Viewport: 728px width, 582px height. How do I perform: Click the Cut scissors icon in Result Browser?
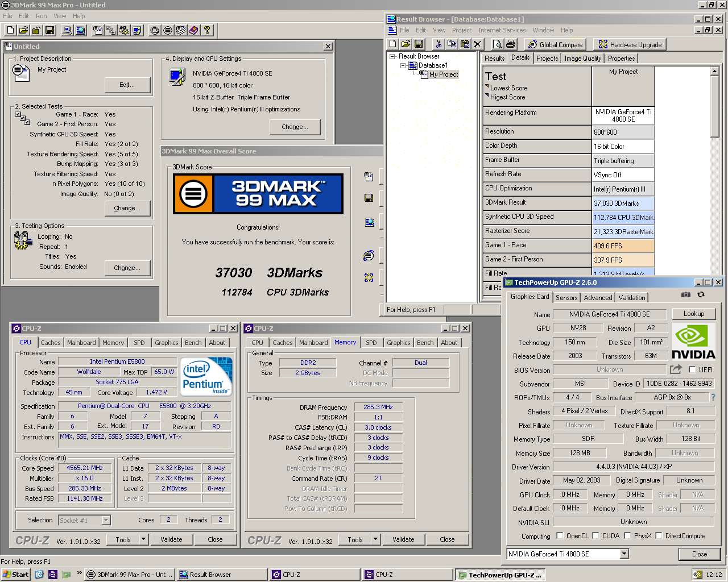pyautogui.click(x=439, y=44)
